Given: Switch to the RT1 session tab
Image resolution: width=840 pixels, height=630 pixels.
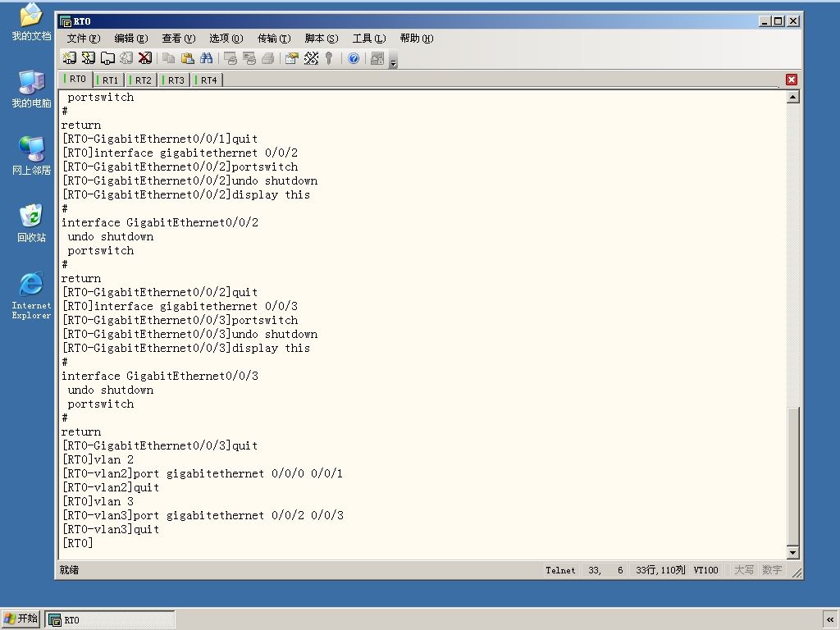Looking at the screenshot, I should tap(108, 80).
